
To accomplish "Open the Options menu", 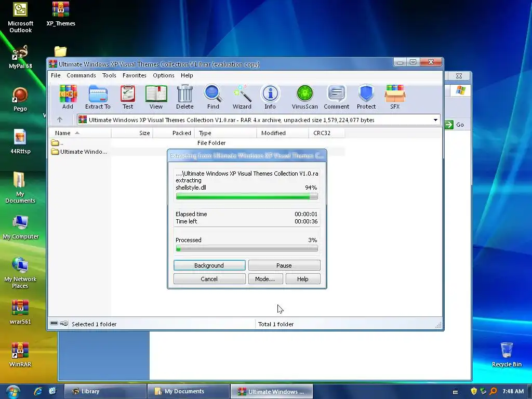I will point(164,75).
